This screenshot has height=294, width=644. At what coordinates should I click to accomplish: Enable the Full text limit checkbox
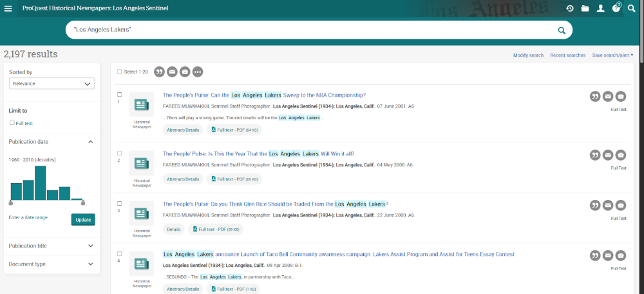[12, 123]
